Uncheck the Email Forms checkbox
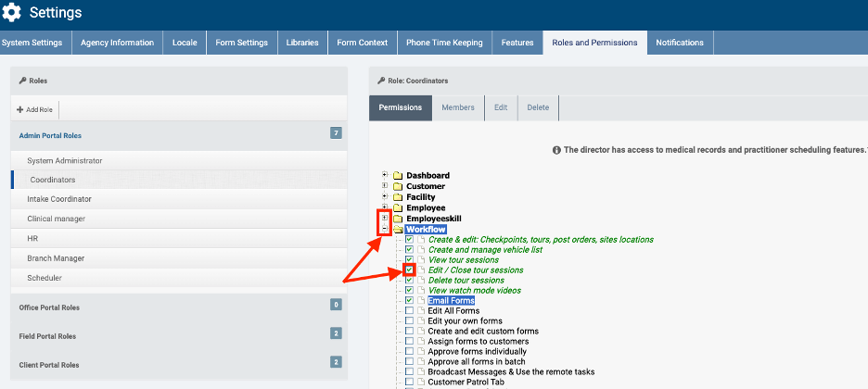 [409, 300]
